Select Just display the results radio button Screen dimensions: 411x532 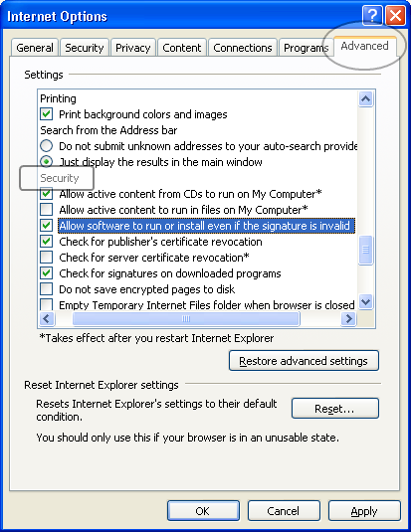point(46,162)
